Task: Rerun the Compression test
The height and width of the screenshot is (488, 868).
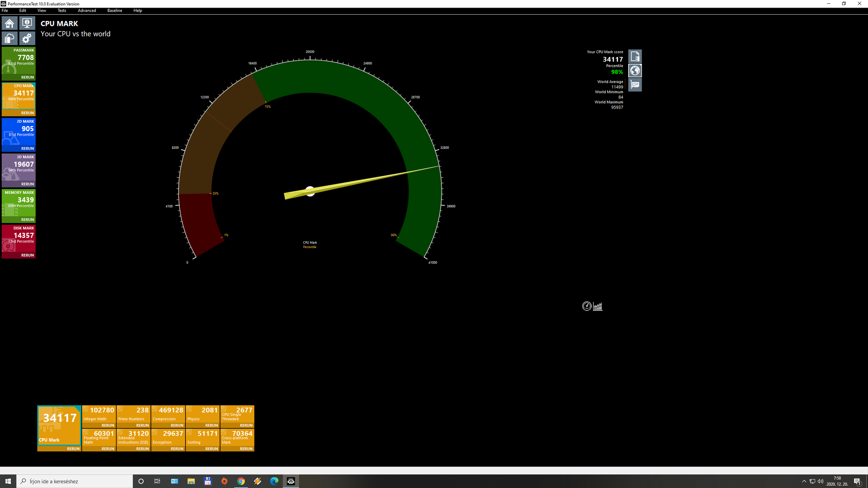Action: (x=177, y=426)
